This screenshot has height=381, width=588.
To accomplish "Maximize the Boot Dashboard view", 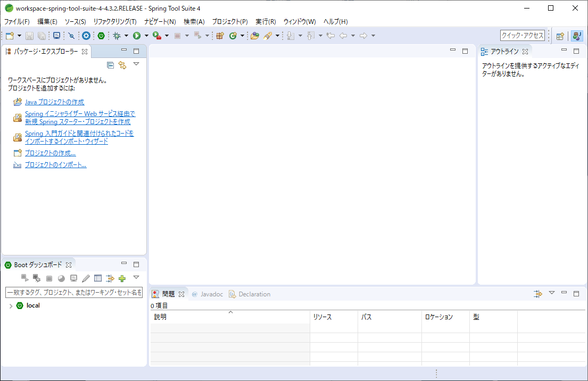I will [x=137, y=264].
